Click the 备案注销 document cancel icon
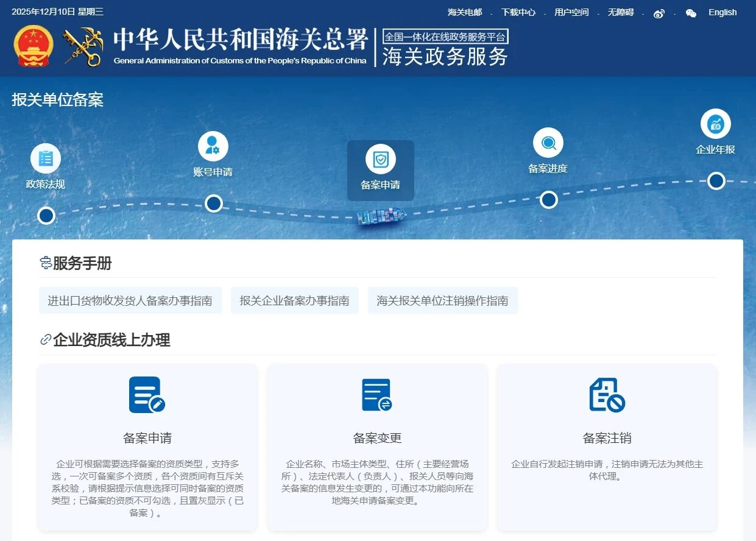Image resolution: width=756 pixels, height=541 pixels. [x=607, y=395]
